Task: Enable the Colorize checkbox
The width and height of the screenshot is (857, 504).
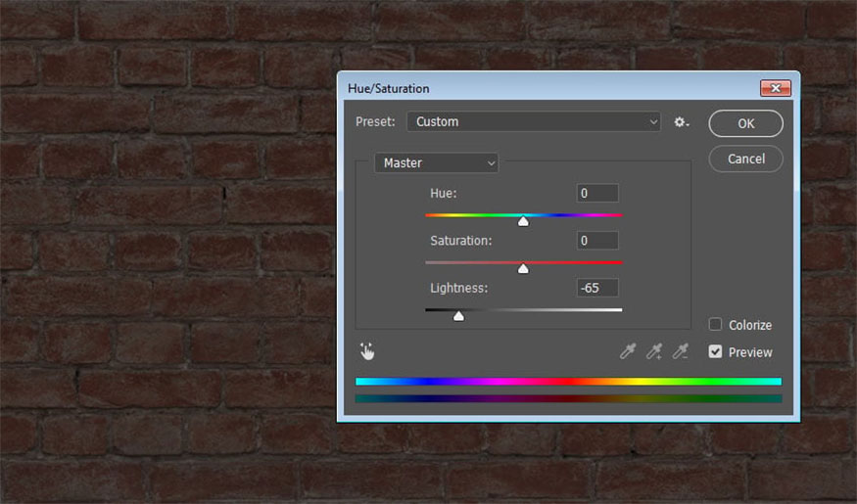Action: coord(716,325)
